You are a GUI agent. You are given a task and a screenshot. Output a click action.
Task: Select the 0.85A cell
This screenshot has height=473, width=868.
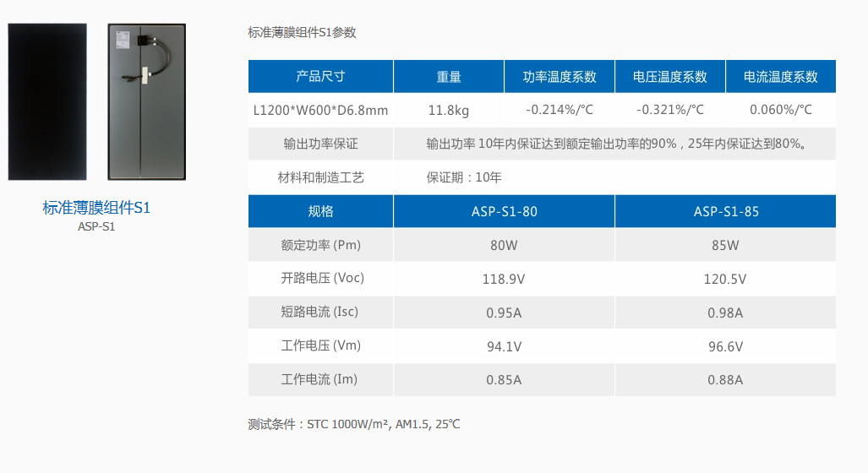coord(504,379)
